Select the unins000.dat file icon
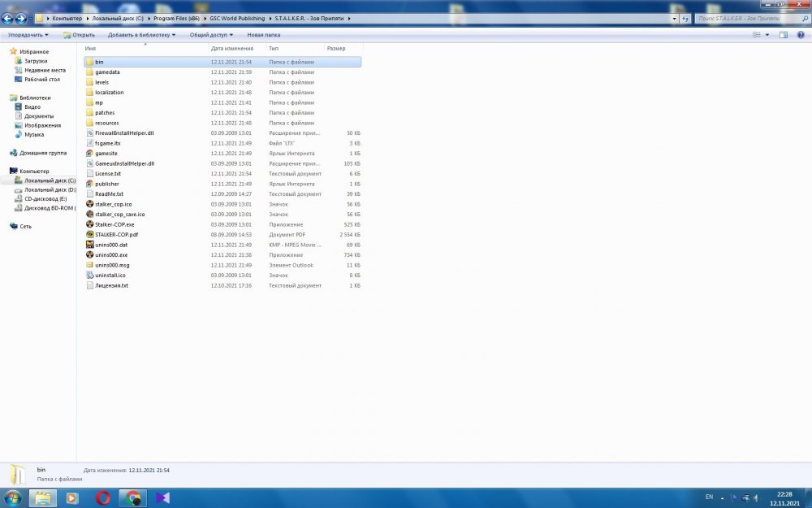The height and width of the screenshot is (508, 812). click(x=89, y=245)
